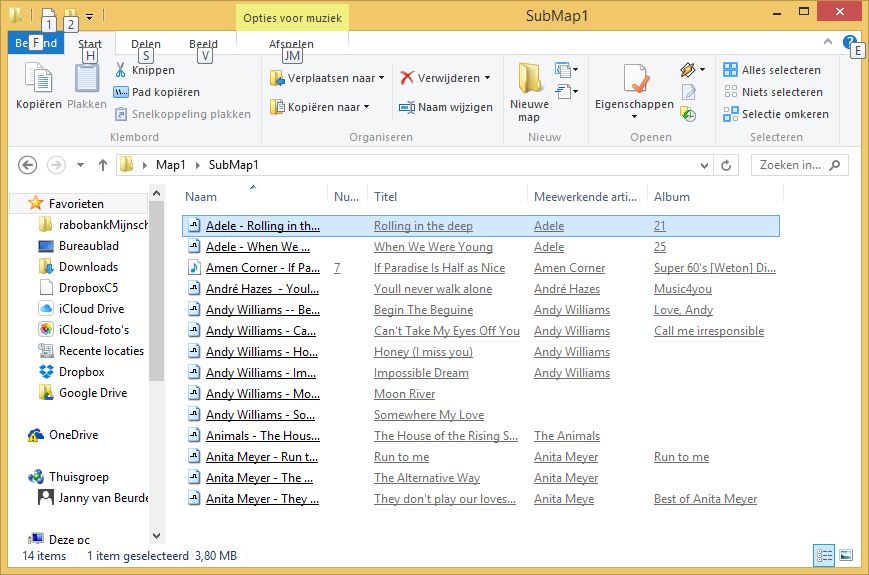
Task: Click album 'Best of Anita Meyer'
Action: click(706, 499)
